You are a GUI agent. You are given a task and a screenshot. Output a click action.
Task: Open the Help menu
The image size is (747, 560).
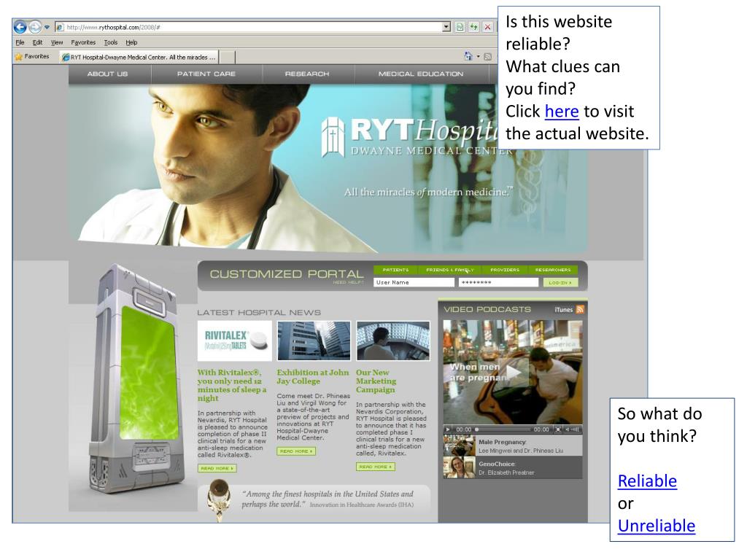tap(131, 42)
